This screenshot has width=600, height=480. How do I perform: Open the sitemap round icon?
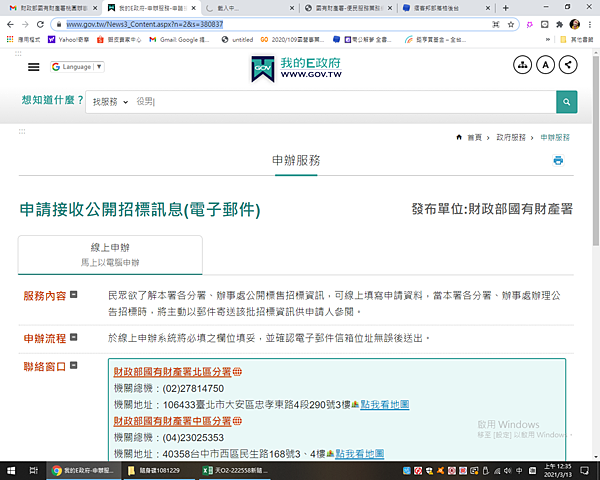[522, 65]
